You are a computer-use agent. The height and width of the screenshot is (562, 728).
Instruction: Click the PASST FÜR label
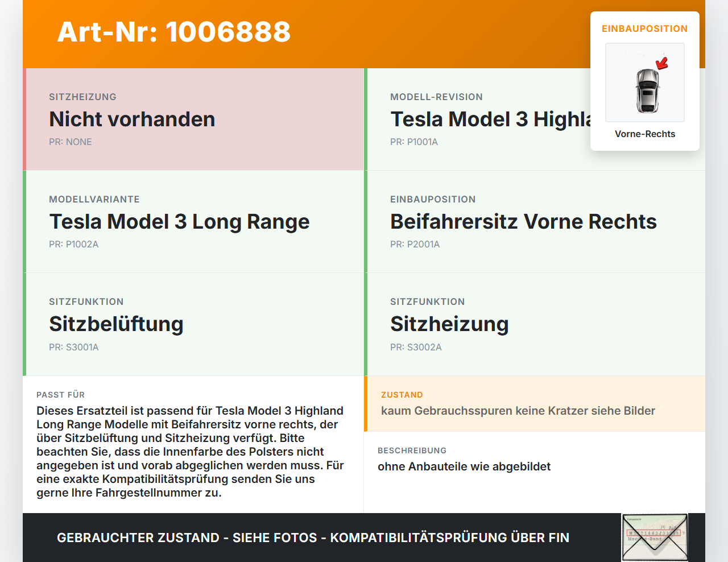(x=60, y=395)
